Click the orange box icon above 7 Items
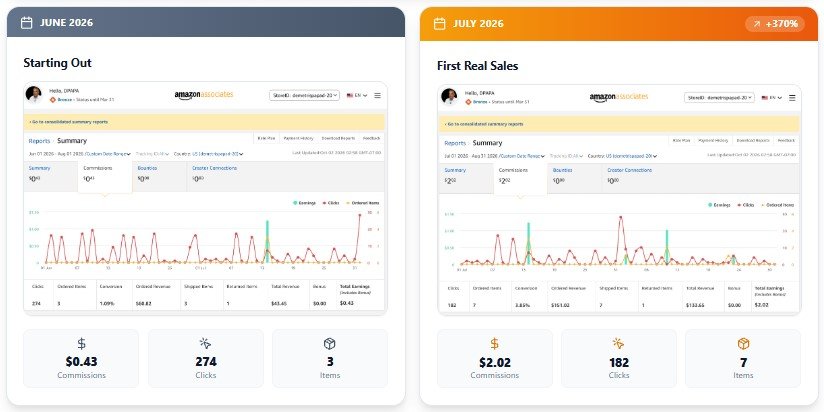The height and width of the screenshot is (412, 824). point(743,344)
